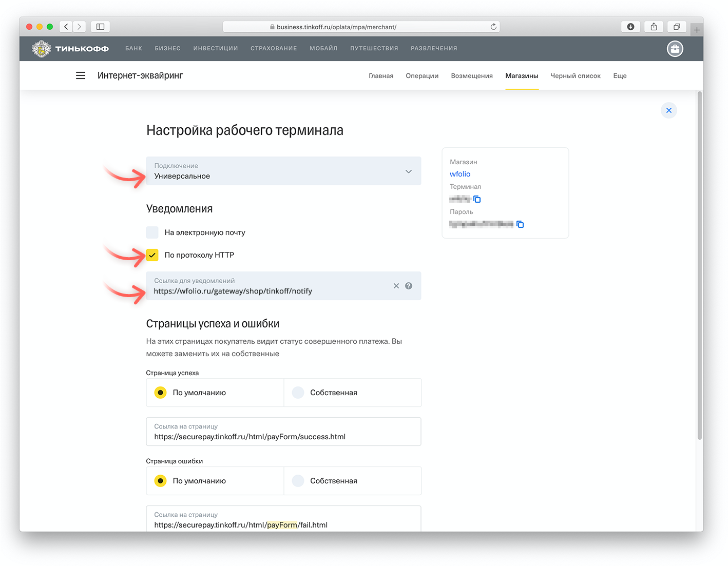Show all tabs overview in Safari
The image size is (728, 566).
coord(677,27)
